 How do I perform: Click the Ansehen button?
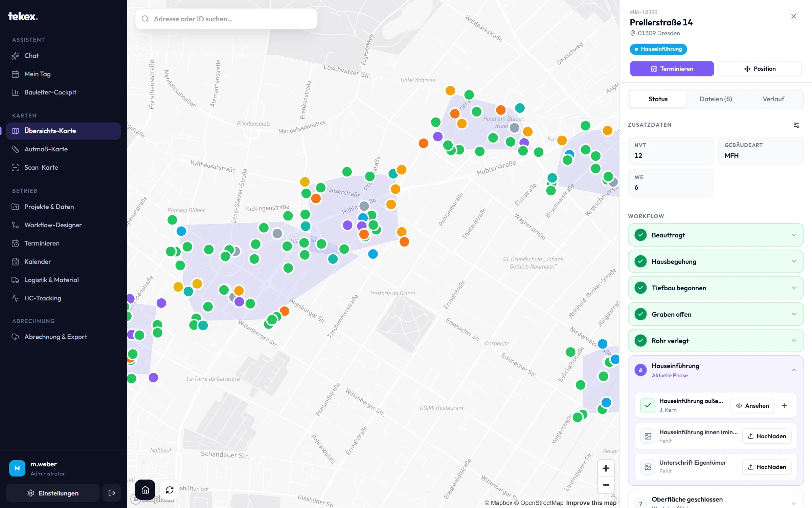coord(753,406)
